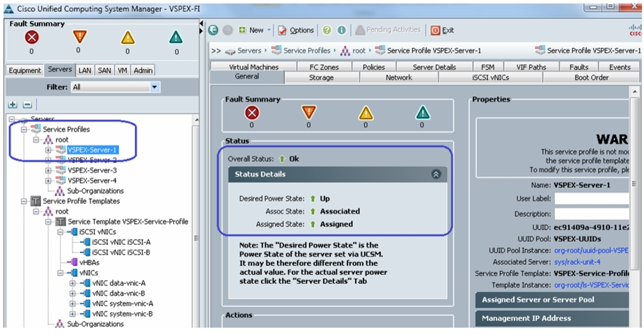Click the Back navigation arrow icon
644x336 pixels.
(x=213, y=30)
